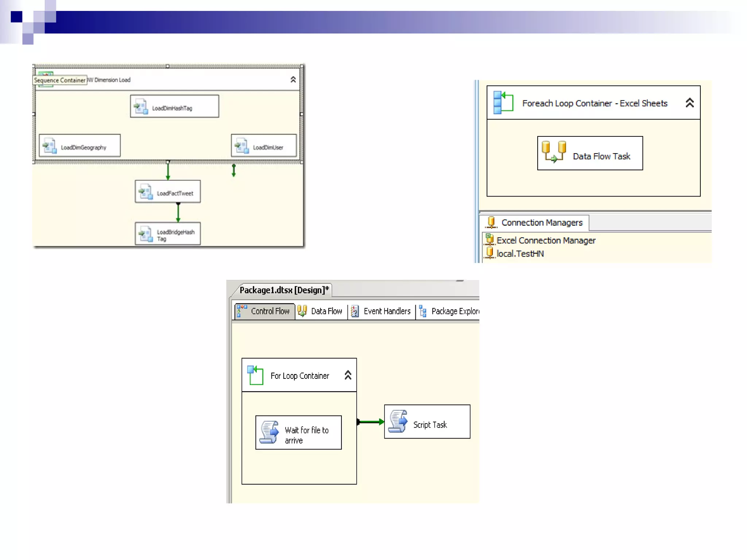Select Excel Connection Manager entry
Image resolution: width=747 pixels, height=560 pixels.
(546, 240)
